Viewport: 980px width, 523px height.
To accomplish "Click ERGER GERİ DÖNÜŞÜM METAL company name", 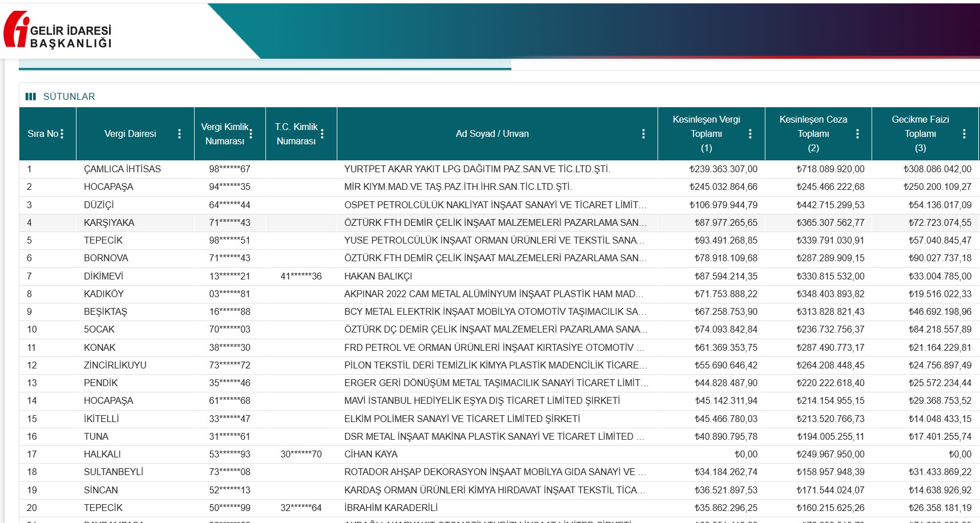I will [496, 383].
